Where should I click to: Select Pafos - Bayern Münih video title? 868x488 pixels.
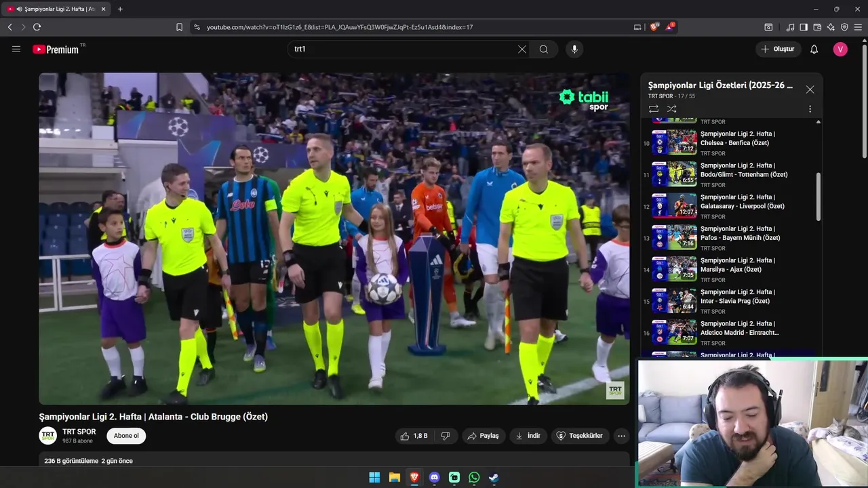click(x=741, y=233)
